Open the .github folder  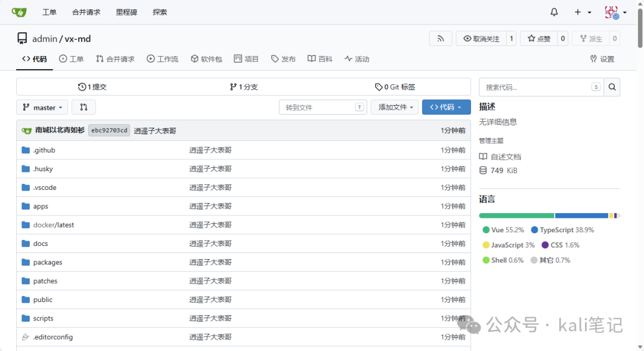(x=44, y=150)
